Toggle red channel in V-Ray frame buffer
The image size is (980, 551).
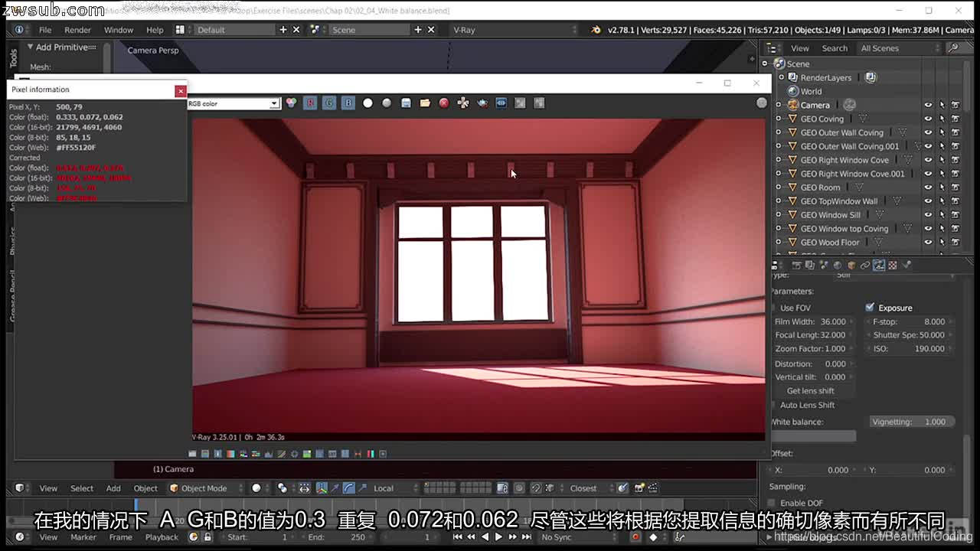(310, 103)
